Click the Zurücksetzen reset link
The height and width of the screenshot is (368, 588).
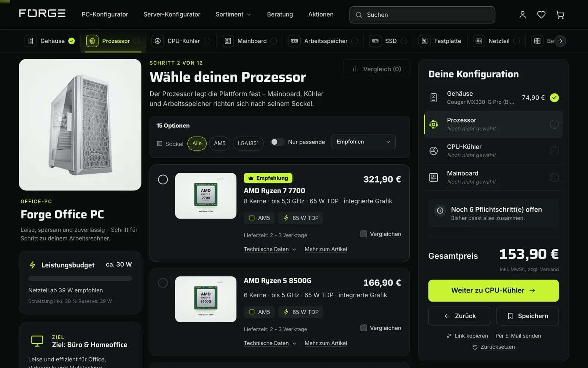tap(494, 347)
